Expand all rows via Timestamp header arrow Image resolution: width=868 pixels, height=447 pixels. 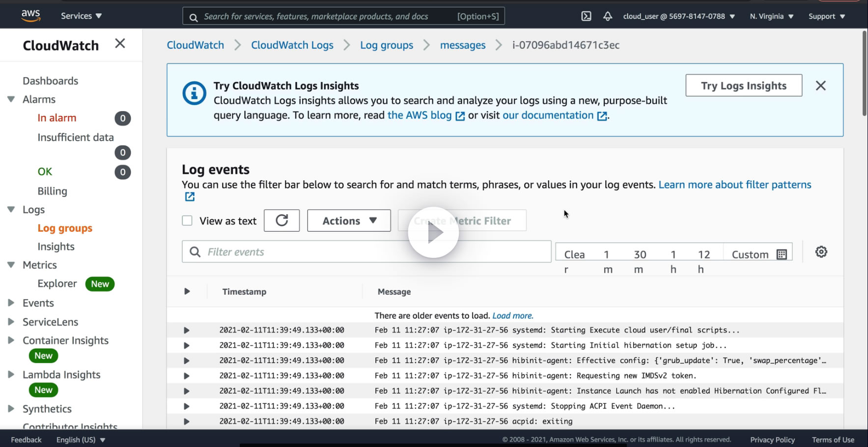point(187,291)
